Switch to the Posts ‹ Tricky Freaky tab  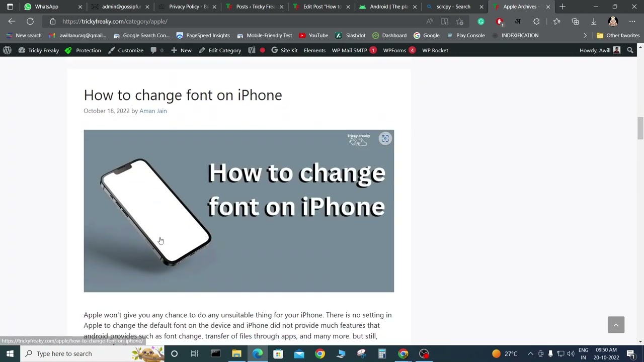(x=255, y=7)
